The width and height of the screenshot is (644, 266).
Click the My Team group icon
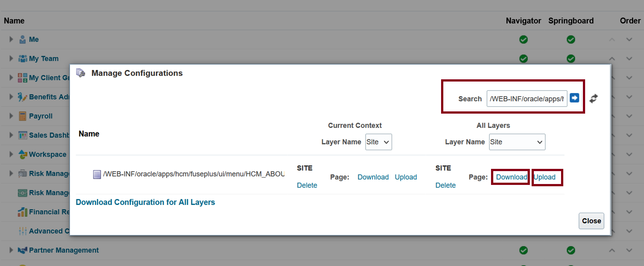click(x=23, y=59)
